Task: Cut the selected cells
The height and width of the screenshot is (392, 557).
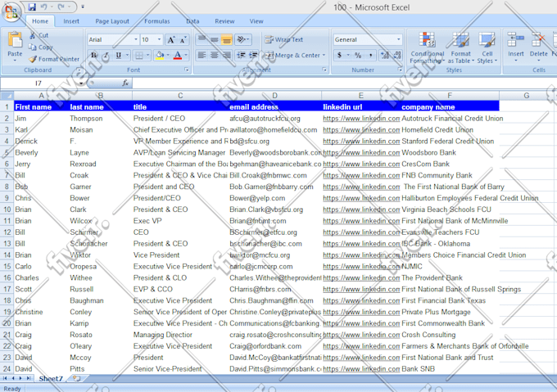Action: (x=38, y=35)
